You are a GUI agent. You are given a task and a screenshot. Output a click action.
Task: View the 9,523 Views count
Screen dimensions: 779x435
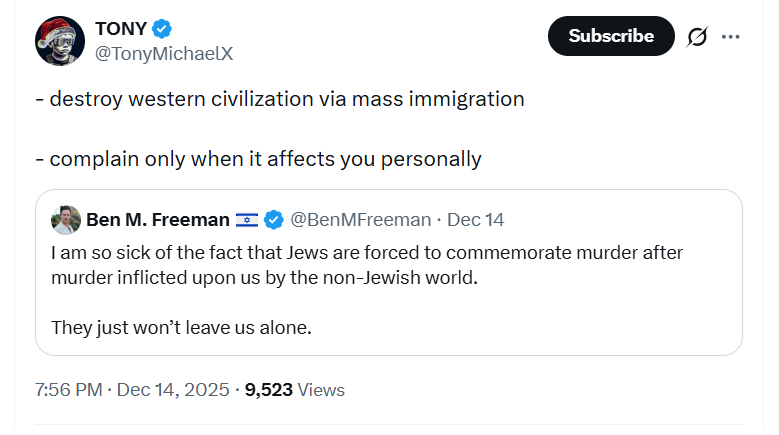pos(296,389)
